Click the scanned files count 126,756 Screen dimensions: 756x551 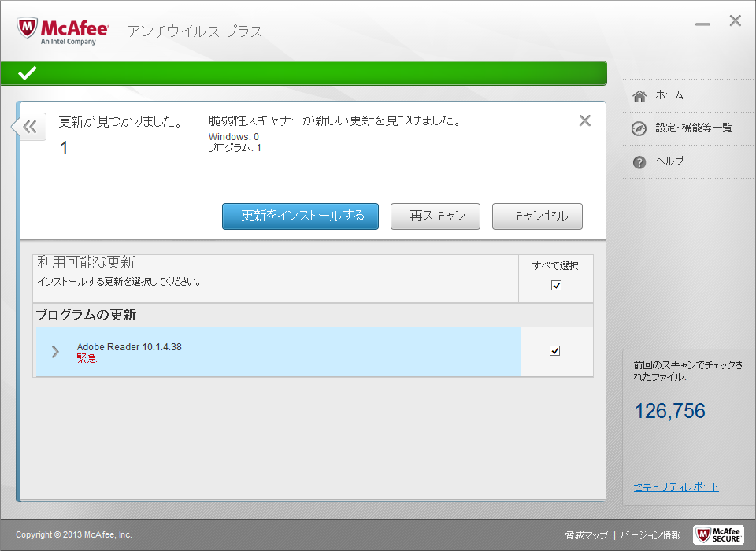pos(669,411)
